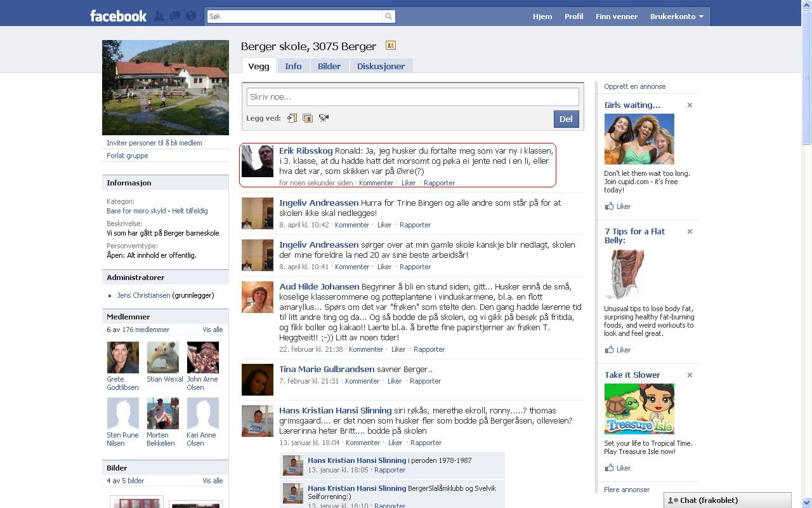Open Grete Godtlibsen member thumbnail
The width and height of the screenshot is (812, 508).
123,358
